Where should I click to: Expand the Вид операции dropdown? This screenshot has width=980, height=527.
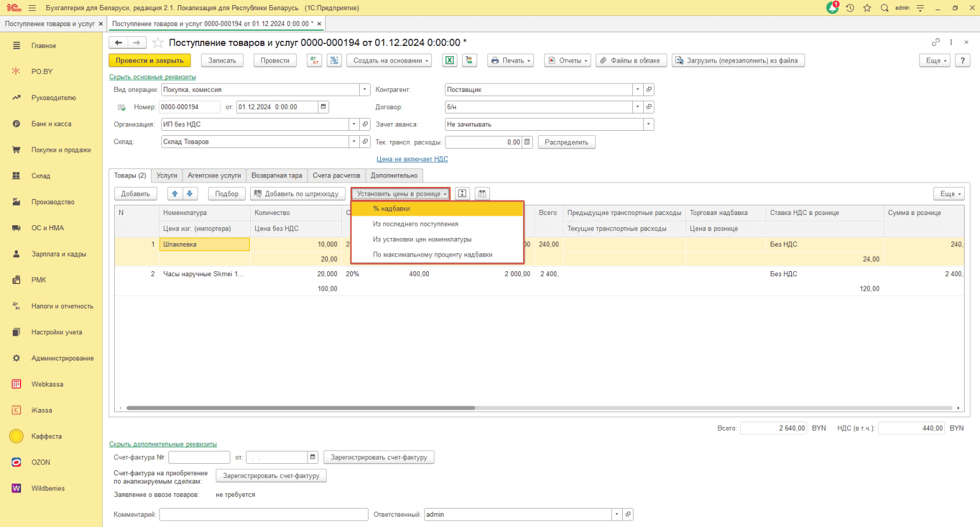(x=364, y=90)
